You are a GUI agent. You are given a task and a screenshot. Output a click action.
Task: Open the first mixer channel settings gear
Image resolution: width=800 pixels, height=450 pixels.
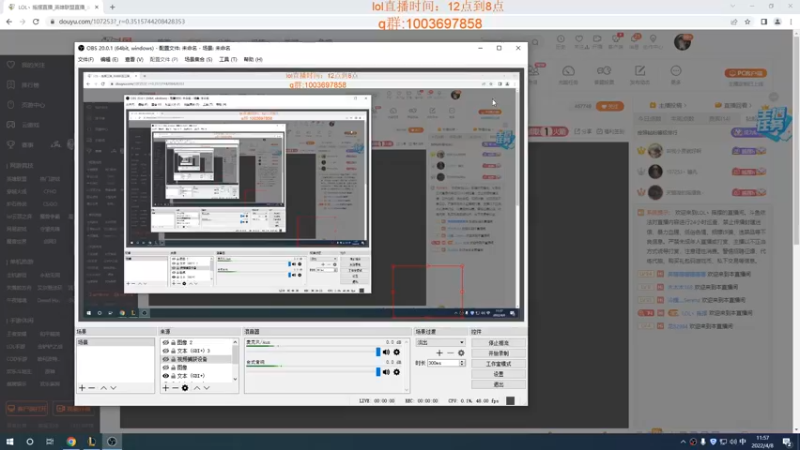[x=396, y=352]
